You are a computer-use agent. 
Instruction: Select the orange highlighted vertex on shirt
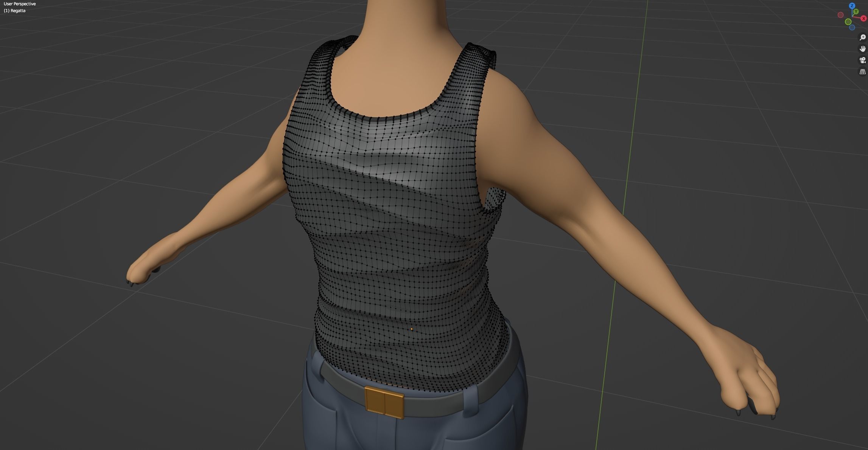point(412,329)
